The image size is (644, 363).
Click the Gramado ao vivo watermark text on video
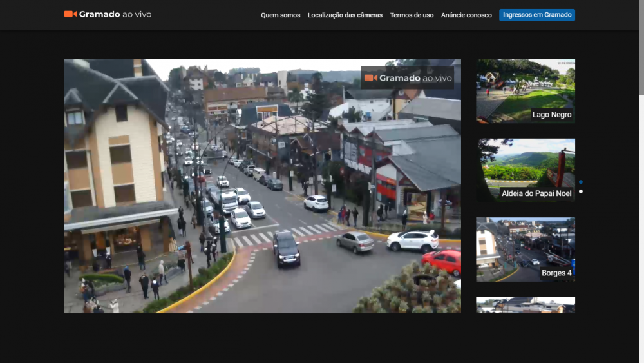click(415, 78)
